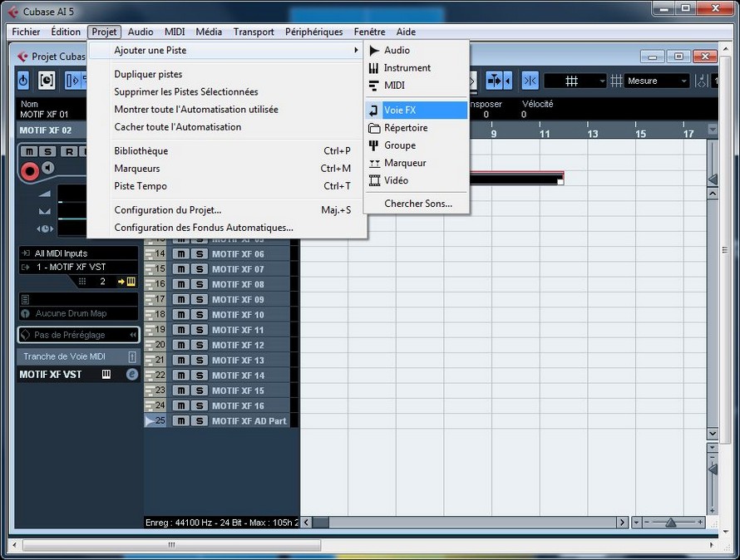The width and height of the screenshot is (740, 560).
Task: Mute track MOTIF XF 10
Action: pyautogui.click(x=180, y=315)
